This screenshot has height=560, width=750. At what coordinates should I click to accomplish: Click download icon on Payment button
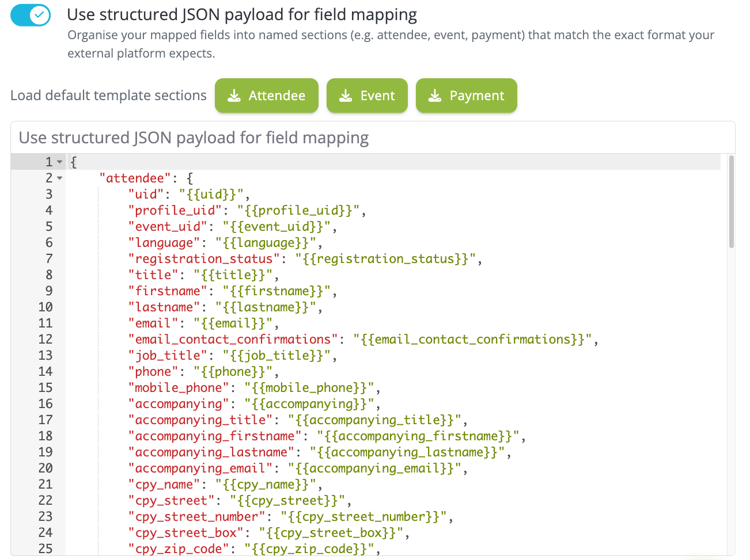point(435,96)
